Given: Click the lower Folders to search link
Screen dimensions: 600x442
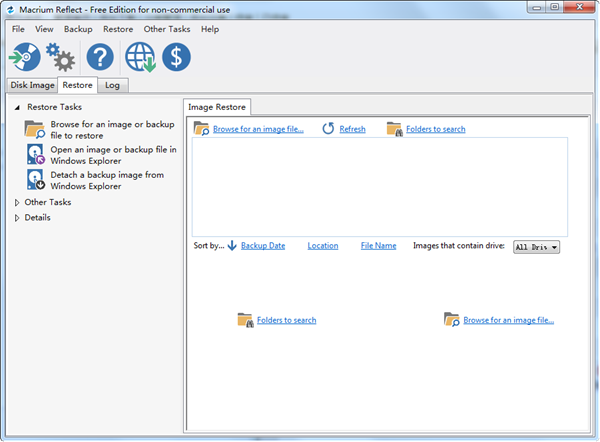Looking at the screenshot, I should [x=287, y=320].
